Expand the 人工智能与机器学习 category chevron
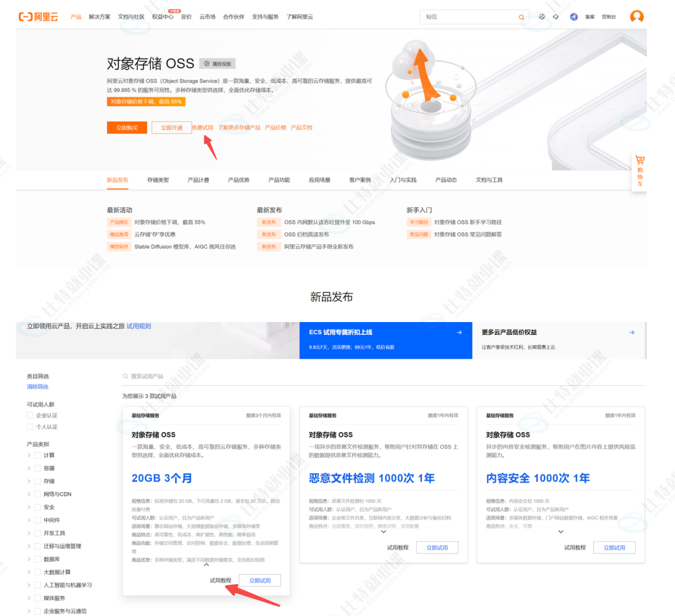This screenshot has height=616, width=675. [x=29, y=585]
